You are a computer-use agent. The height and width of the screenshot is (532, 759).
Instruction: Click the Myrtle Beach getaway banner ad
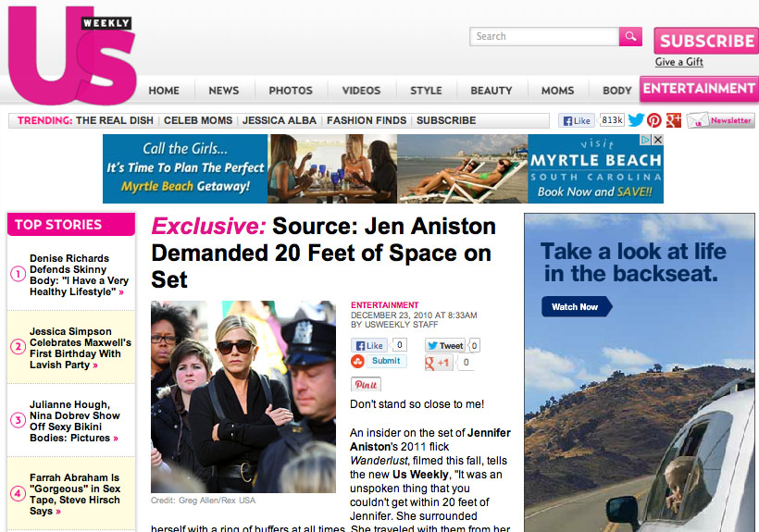[x=383, y=168]
